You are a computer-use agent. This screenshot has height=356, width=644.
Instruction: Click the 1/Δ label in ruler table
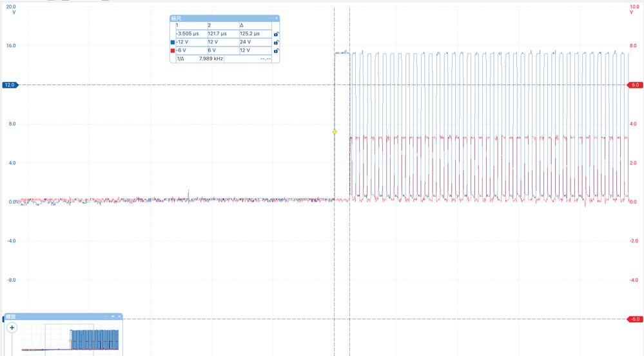point(181,59)
